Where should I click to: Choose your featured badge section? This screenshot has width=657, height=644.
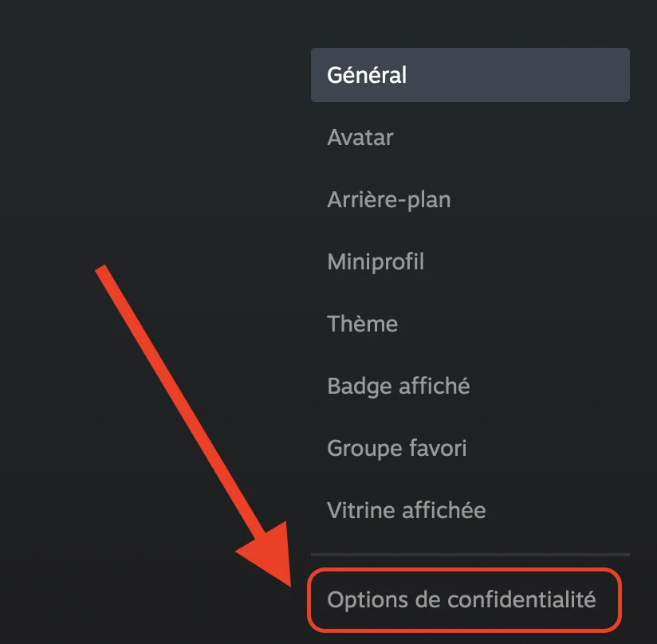[397, 386]
